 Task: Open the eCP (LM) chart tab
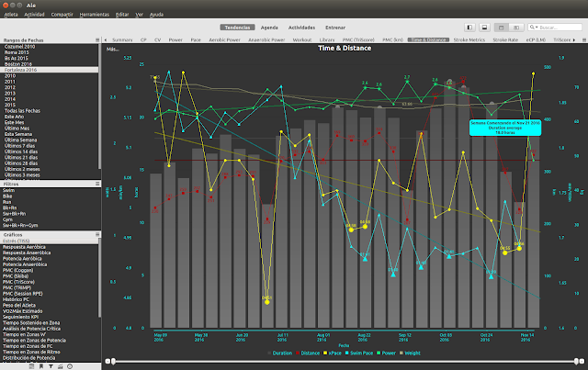[x=536, y=39]
